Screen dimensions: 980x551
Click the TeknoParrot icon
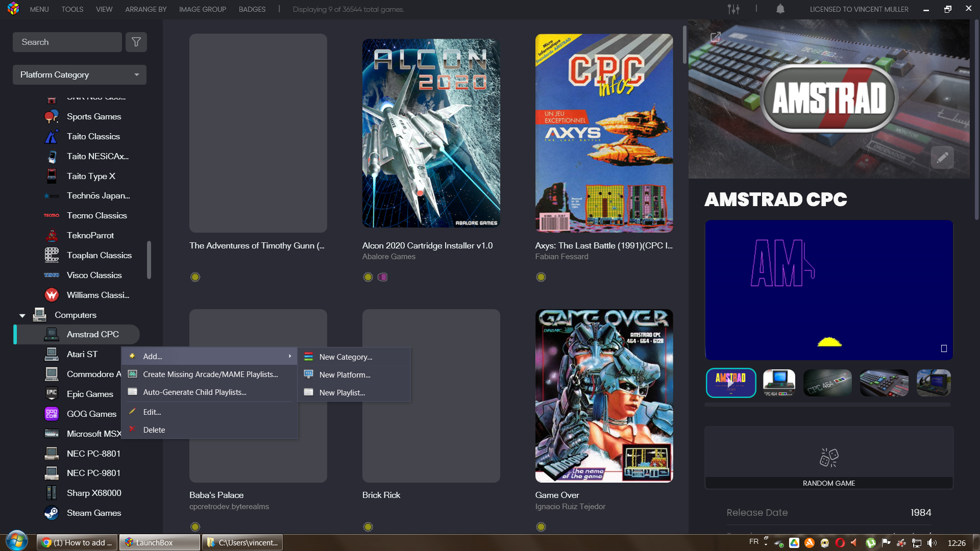[52, 236]
